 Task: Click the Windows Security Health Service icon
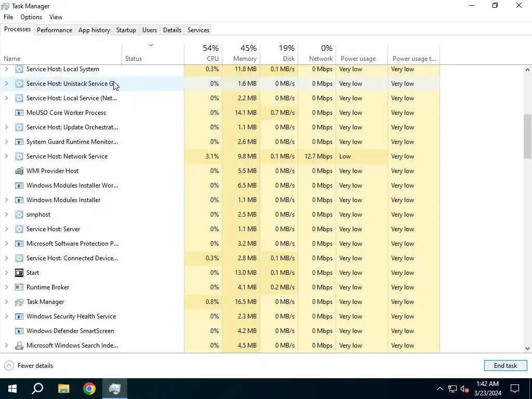pyautogui.click(x=19, y=316)
